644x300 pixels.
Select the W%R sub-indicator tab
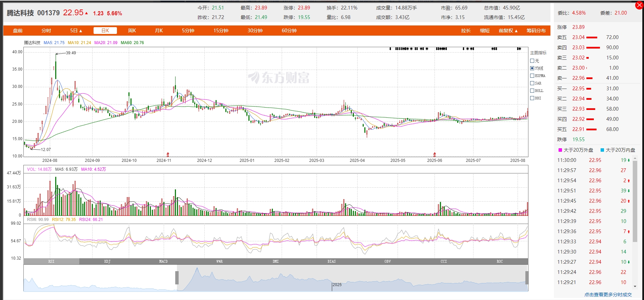click(x=220, y=261)
